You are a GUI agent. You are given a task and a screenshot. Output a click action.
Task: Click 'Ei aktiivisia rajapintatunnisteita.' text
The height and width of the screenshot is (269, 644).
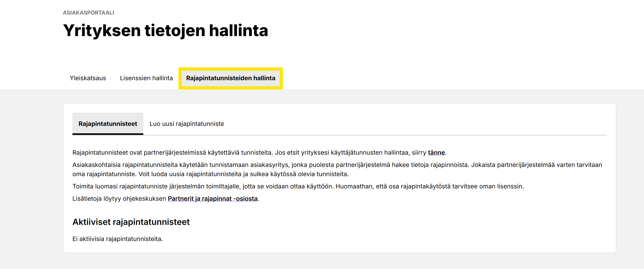[x=118, y=239]
